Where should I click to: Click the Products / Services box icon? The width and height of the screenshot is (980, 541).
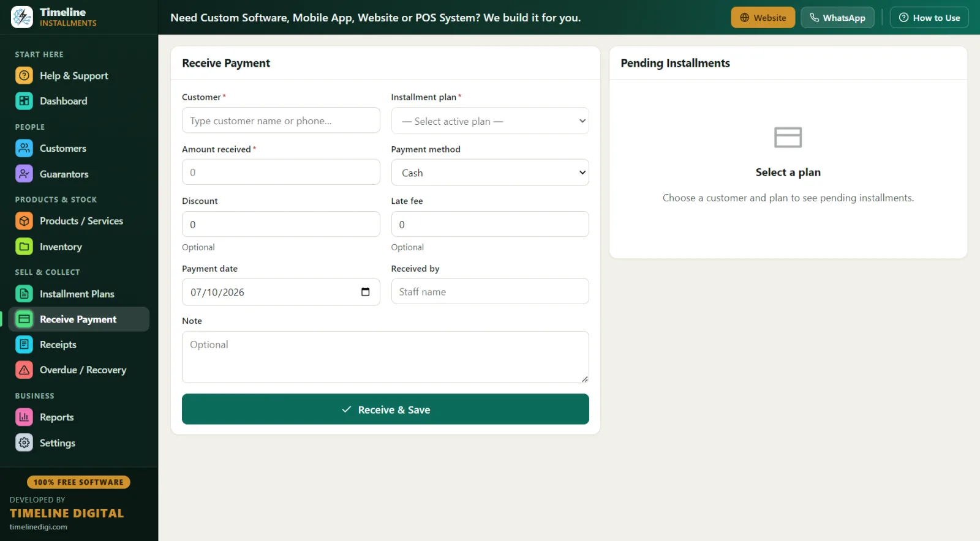(x=24, y=221)
